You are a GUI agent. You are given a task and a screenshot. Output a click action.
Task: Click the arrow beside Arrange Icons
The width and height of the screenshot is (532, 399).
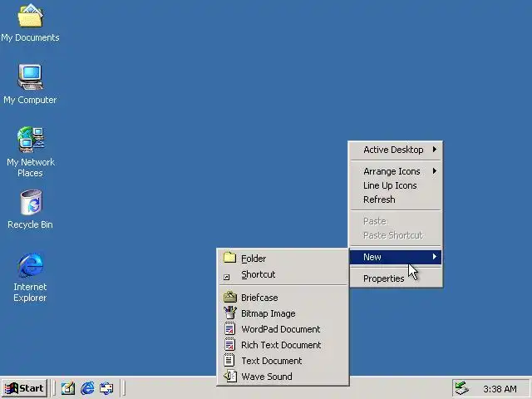[x=435, y=171]
